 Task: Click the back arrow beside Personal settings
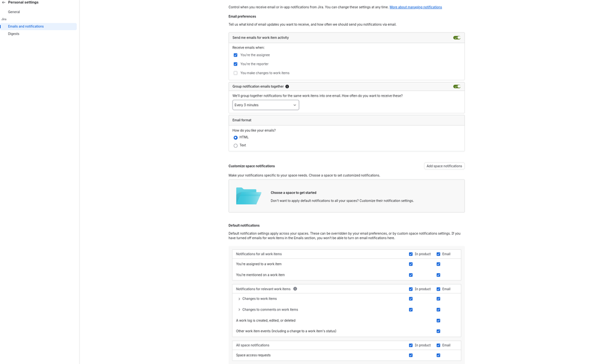(4, 2)
